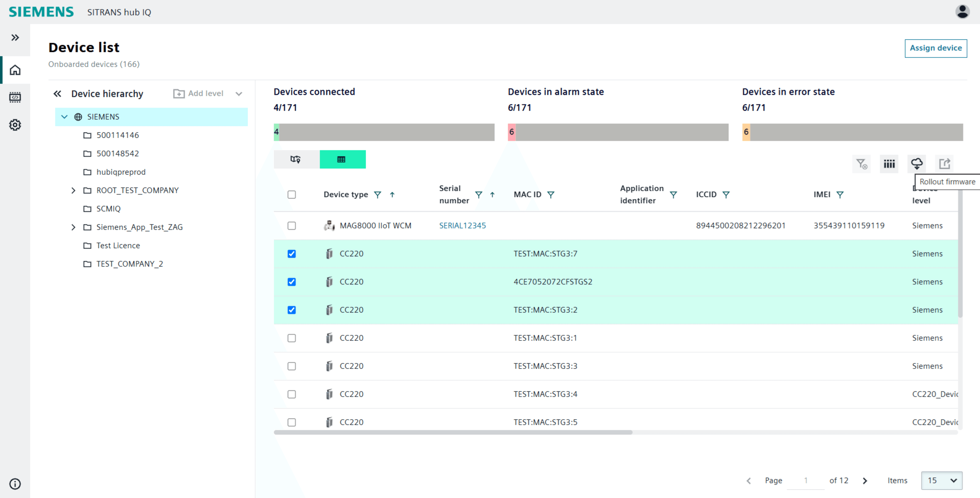Image resolution: width=980 pixels, height=498 pixels.
Task: Sort Device type column ascending arrow
Action: click(x=392, y=195)
